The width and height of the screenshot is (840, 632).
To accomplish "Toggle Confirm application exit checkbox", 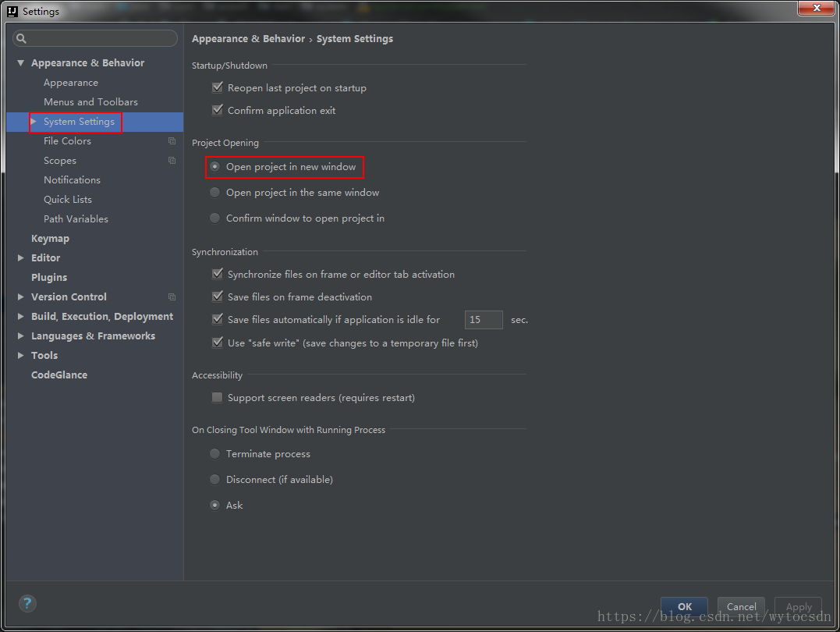I will pos(218,111).
